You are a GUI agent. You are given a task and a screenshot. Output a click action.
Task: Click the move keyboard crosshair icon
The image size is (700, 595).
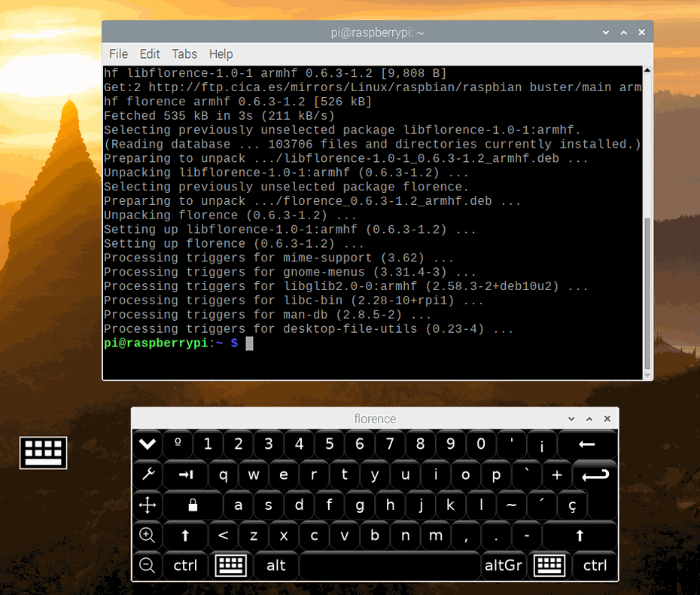tap(148, 505)
